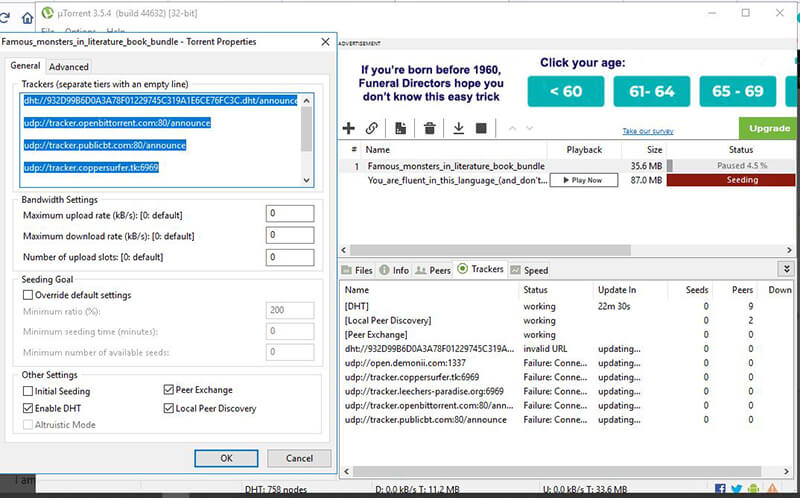The image size is (800, 498).
Task: Select the General tab
Action: coord(26,66)
